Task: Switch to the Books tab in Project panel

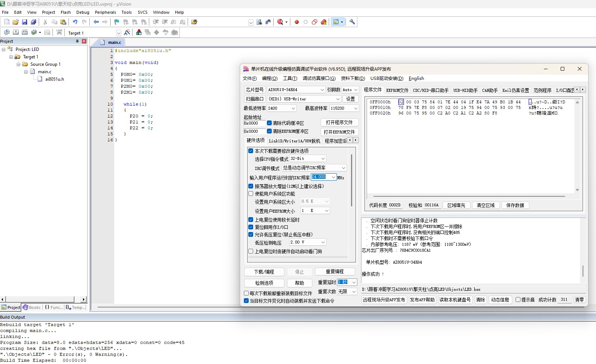Action: 32,307
